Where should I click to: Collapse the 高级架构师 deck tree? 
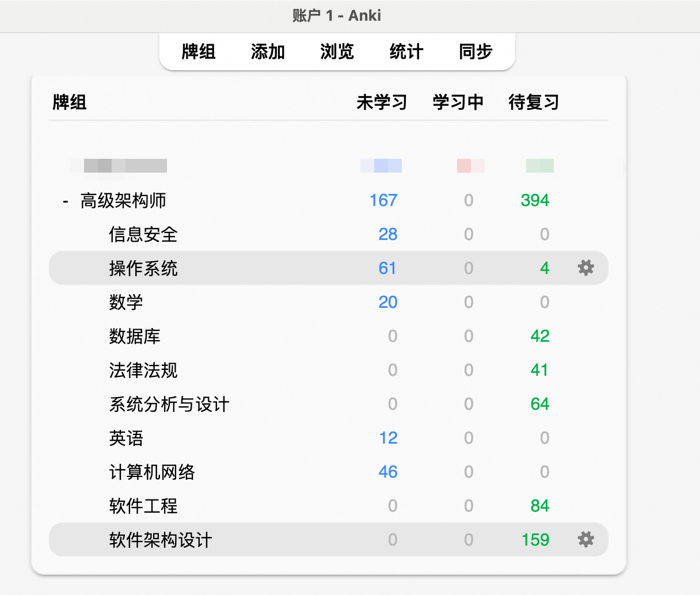(x=66, y=201)
